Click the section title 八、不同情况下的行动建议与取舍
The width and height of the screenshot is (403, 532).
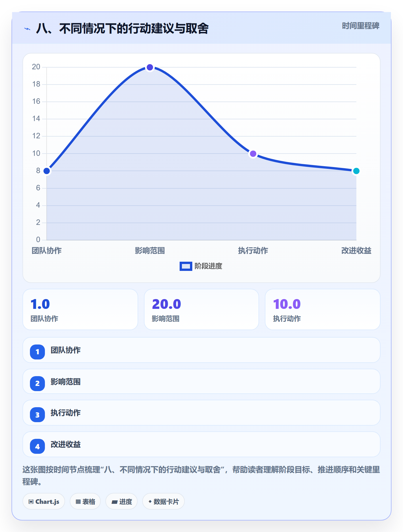coord(122,28)
